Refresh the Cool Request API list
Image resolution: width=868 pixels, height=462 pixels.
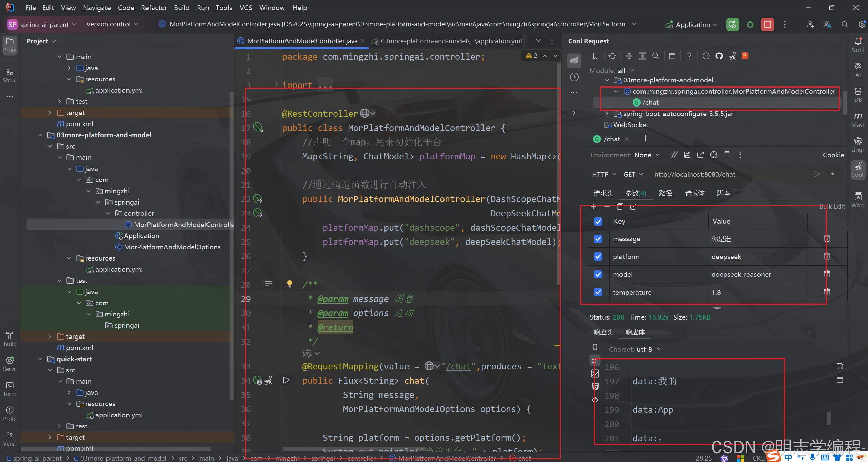pos(612,56)
